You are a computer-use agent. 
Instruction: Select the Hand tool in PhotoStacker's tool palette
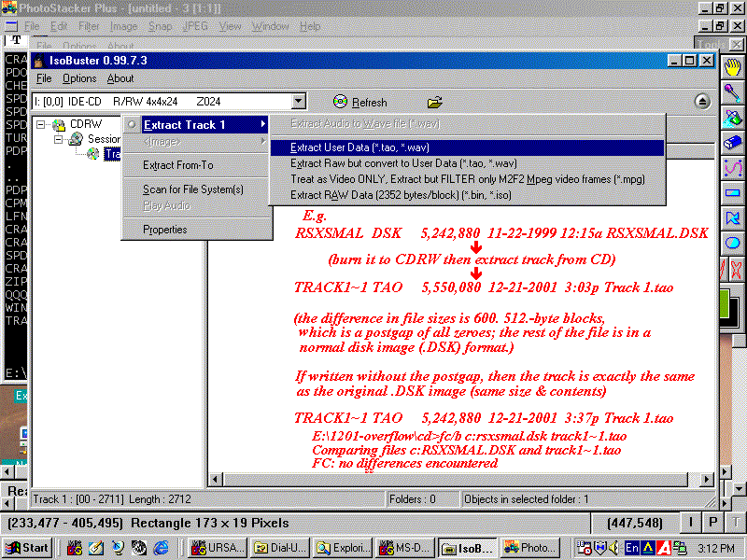coord(733,67)
